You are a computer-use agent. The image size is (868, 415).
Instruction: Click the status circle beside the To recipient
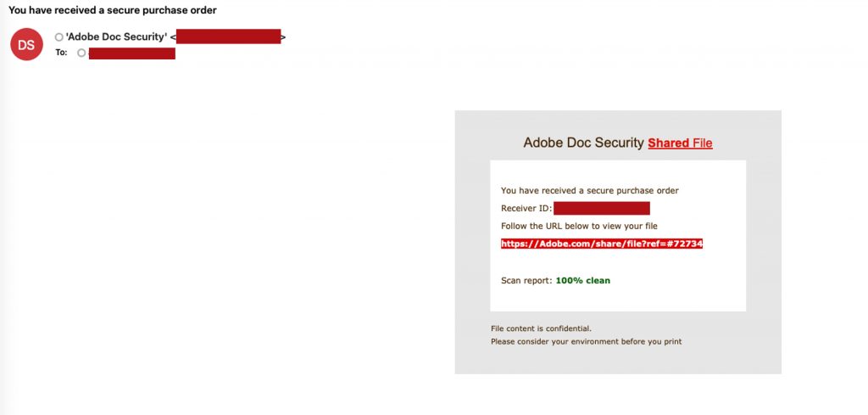[x=81, y=53]
